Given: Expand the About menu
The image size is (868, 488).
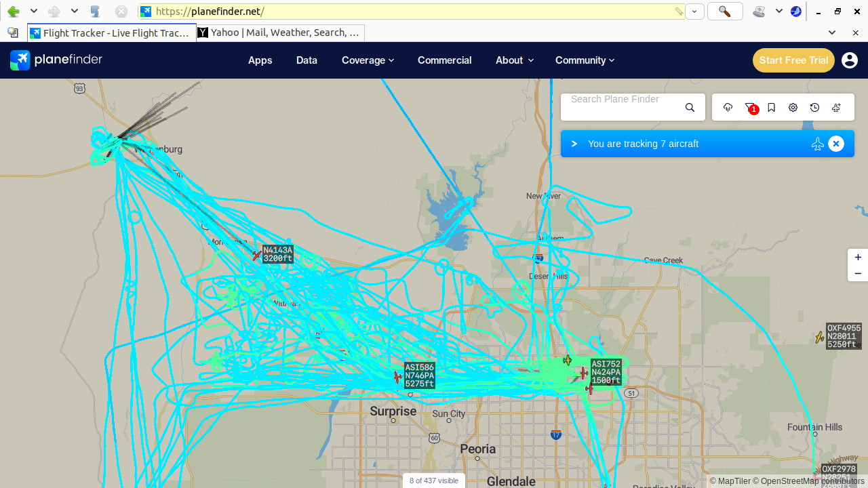Looking at the screenshot, I should coord(514,60).
